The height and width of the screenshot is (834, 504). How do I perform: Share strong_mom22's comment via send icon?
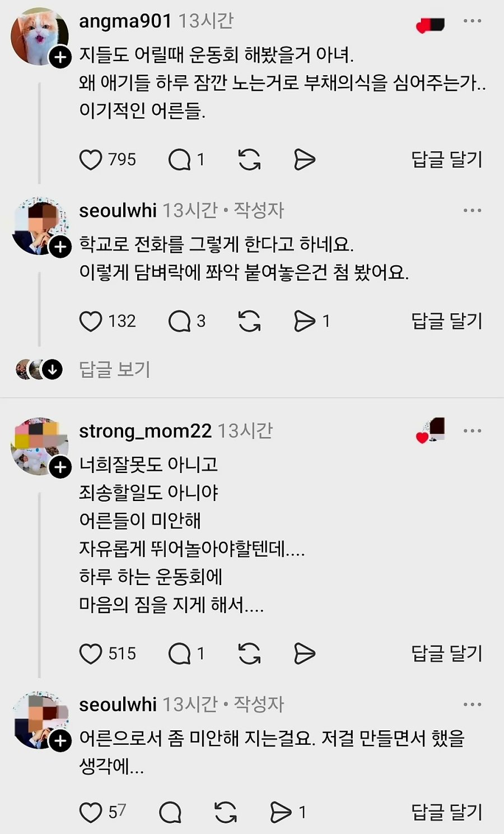(305, 654)
